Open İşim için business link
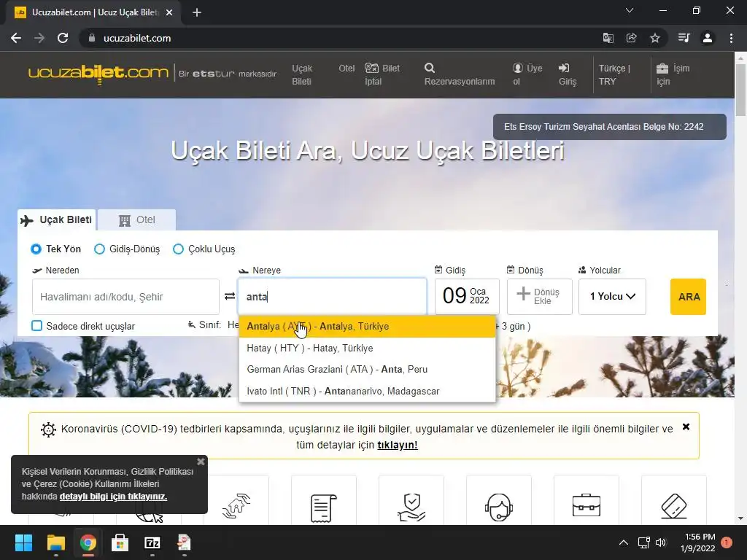This screenshot has height=560, width=747. coord(673,75)
